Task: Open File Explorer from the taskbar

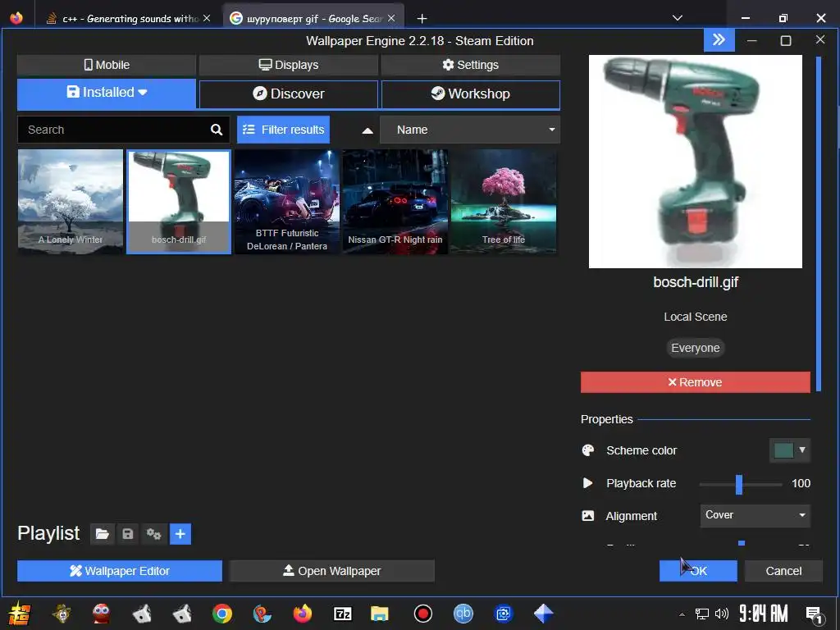Action: click(379, 614)
